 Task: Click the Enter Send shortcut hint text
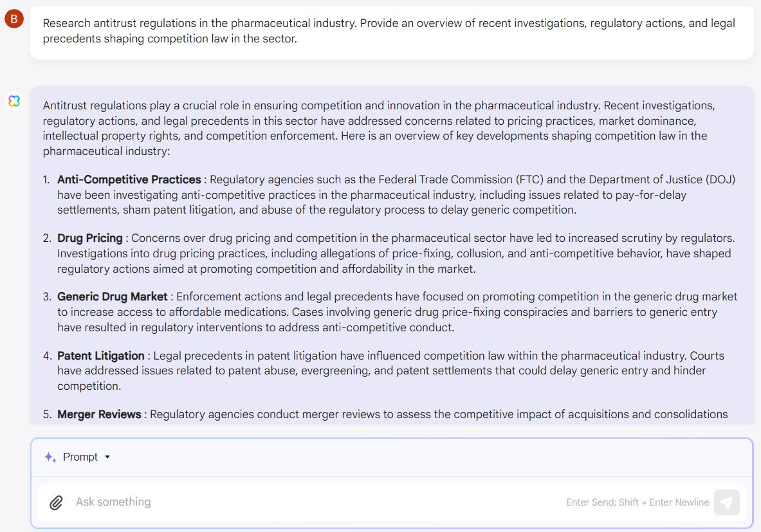(x=637, y=502)
